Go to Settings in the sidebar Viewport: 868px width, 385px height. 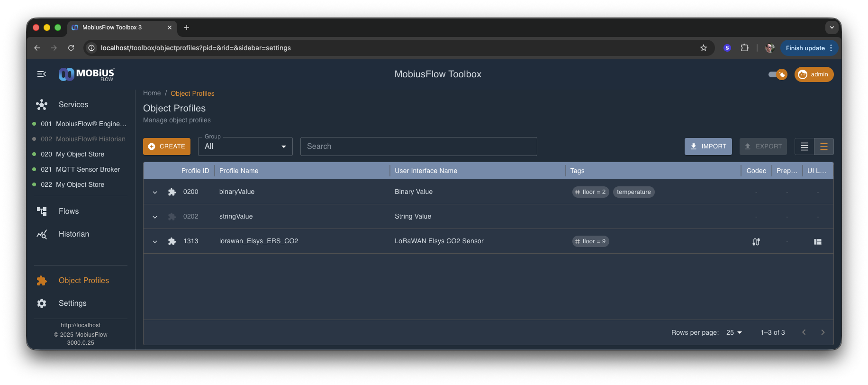[72, 303]
